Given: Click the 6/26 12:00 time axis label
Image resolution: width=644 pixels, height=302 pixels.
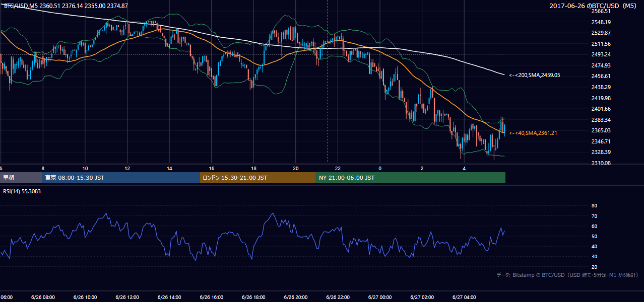Looking at the screenshot, I should click(127, 297).
